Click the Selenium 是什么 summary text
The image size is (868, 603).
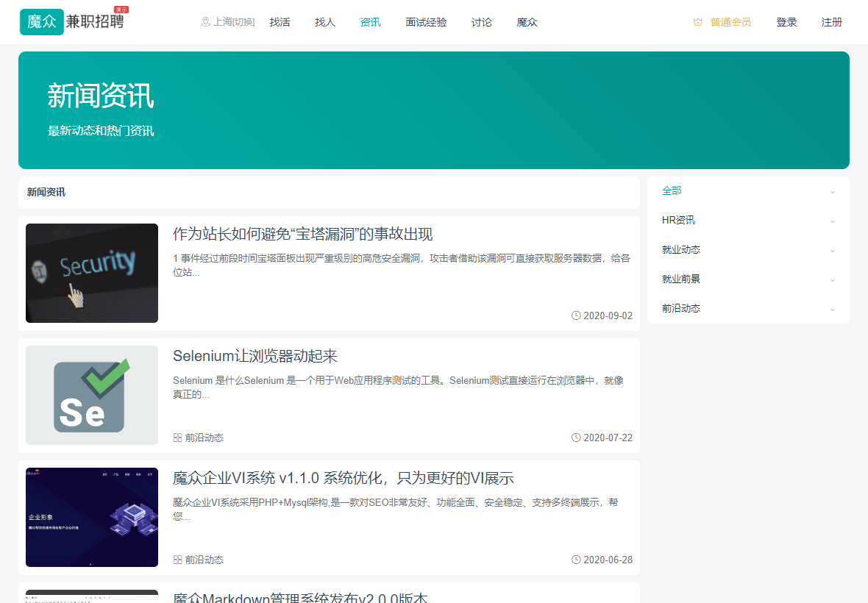click(x=398, y=388)
